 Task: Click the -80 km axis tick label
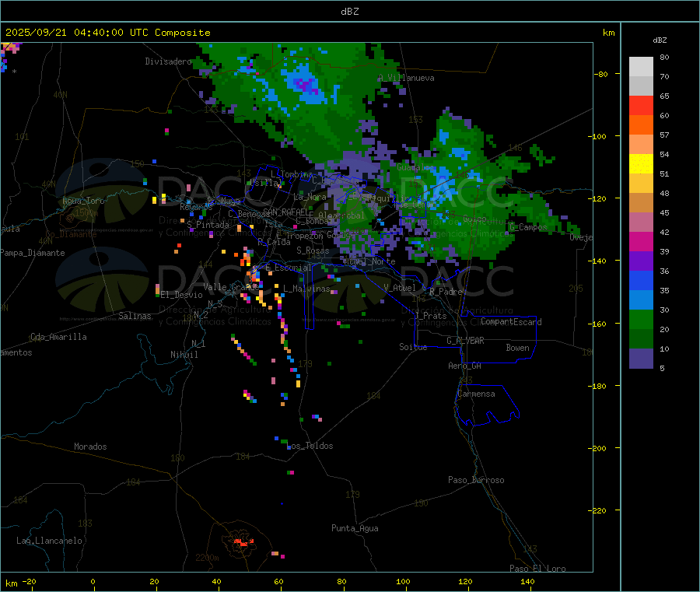pos(601,74)
